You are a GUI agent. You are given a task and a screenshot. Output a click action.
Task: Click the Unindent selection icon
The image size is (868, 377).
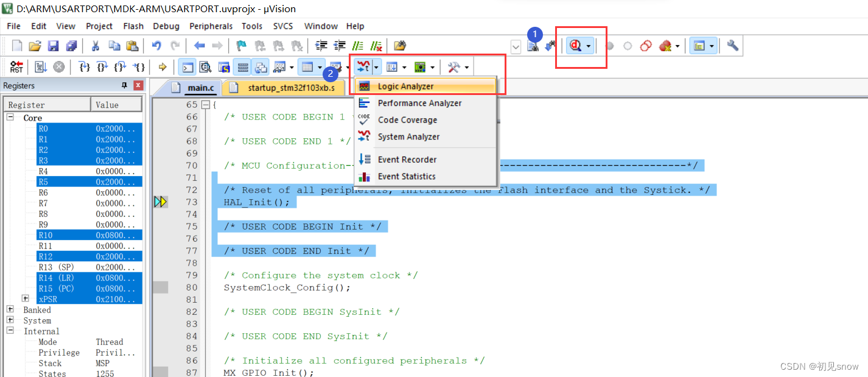[x=340, y=46]
